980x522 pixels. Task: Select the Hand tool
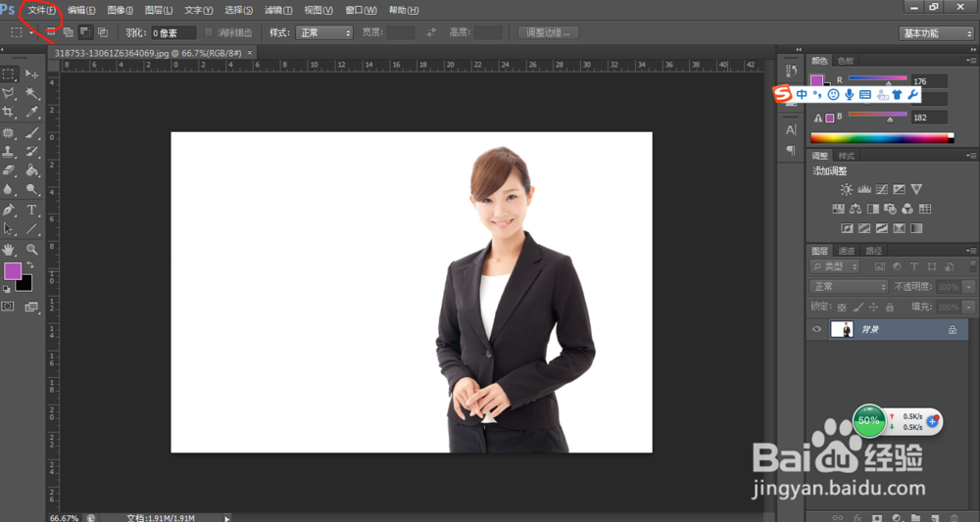tap(9, 249)
